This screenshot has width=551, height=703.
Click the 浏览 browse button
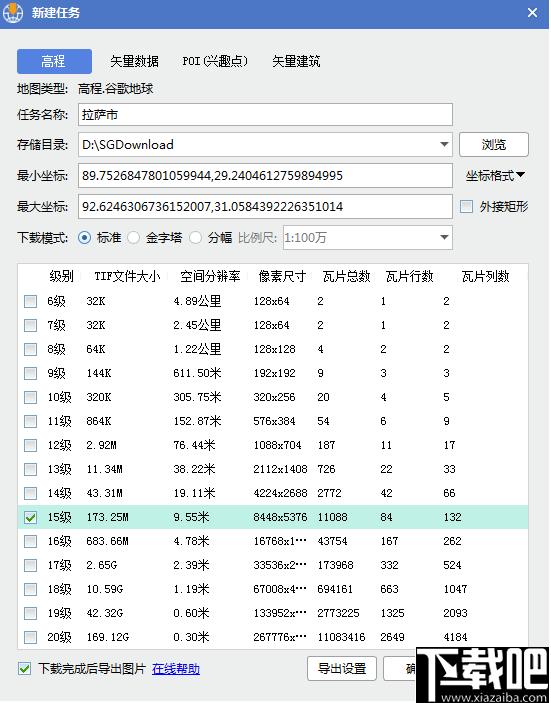pos(494,144)
